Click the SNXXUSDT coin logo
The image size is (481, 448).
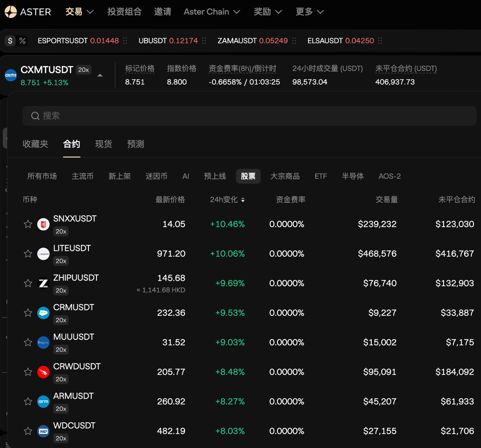click(x=43, y=224)
